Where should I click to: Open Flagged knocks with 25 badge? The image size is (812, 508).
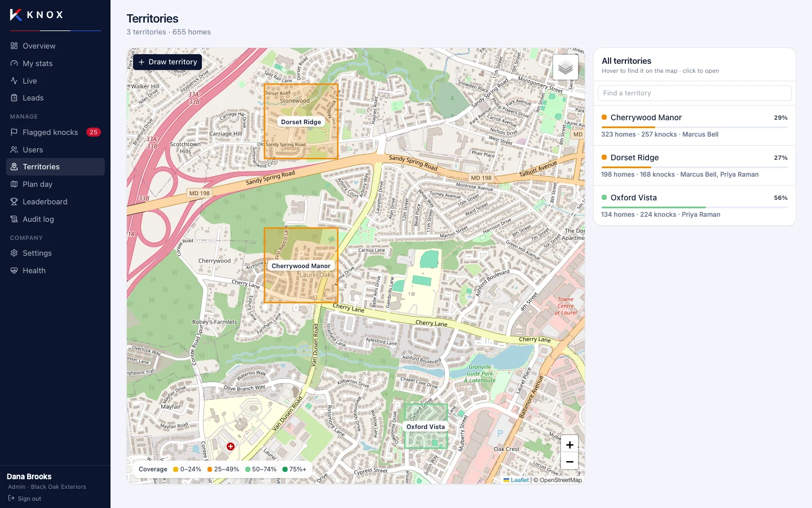point(55,132)
